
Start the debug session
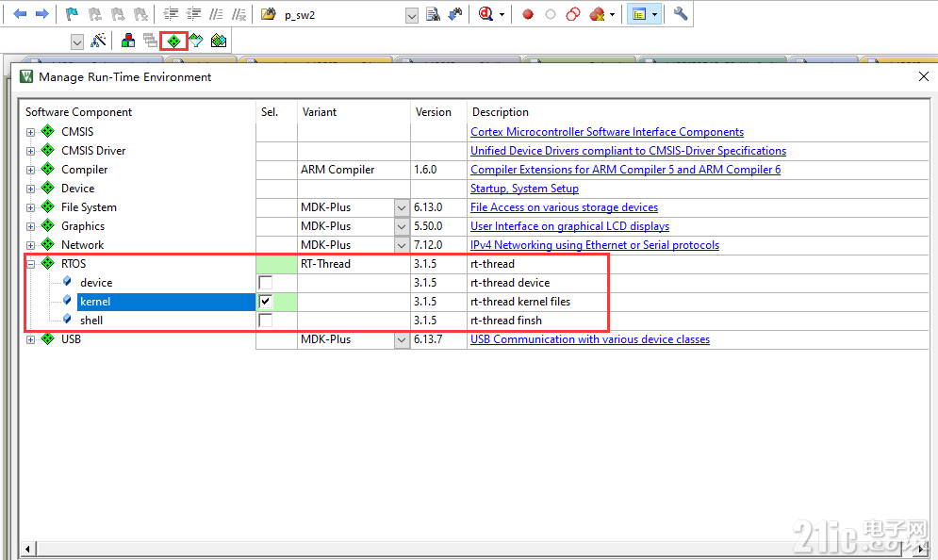[485, 14]
